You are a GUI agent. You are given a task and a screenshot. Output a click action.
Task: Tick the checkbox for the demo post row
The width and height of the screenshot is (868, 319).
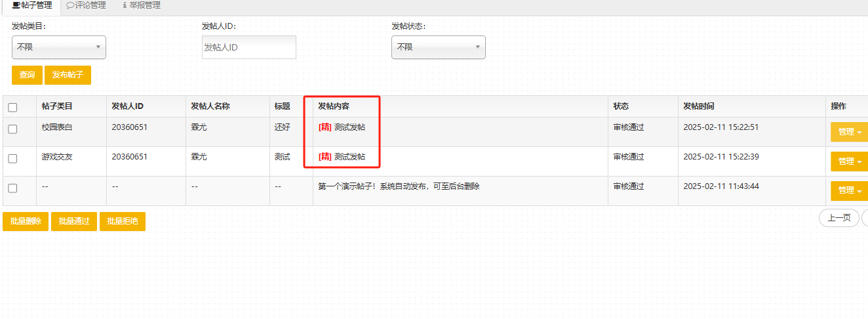pos(12,188)
